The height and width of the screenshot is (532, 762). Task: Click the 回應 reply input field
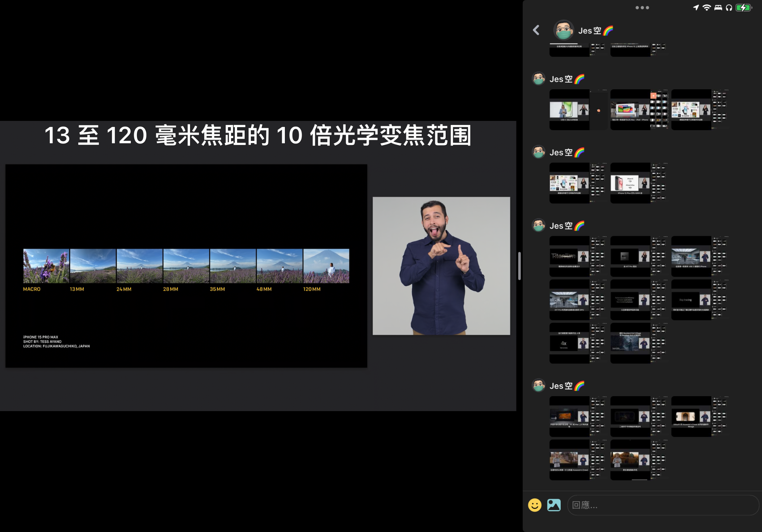click(x=663, y=505)
